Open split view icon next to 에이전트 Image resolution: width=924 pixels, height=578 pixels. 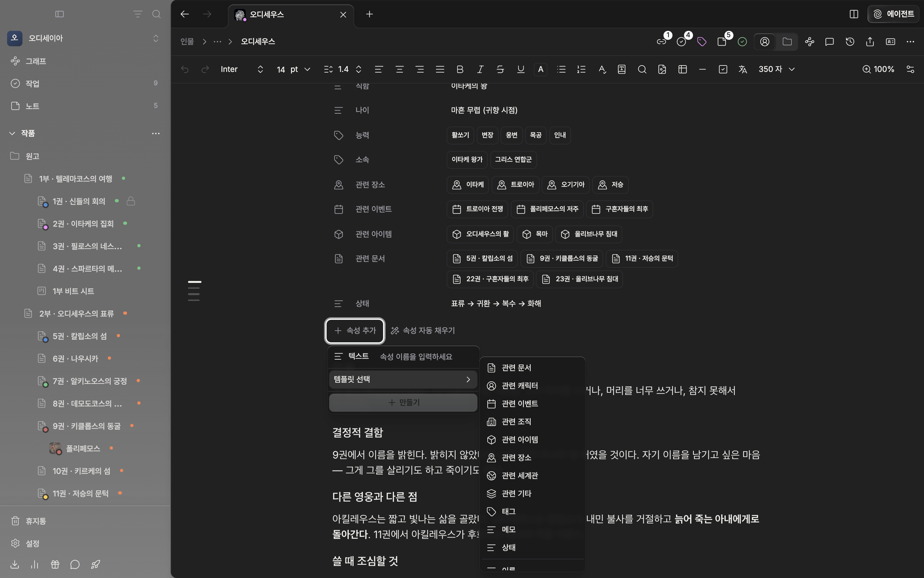point(854,14)
